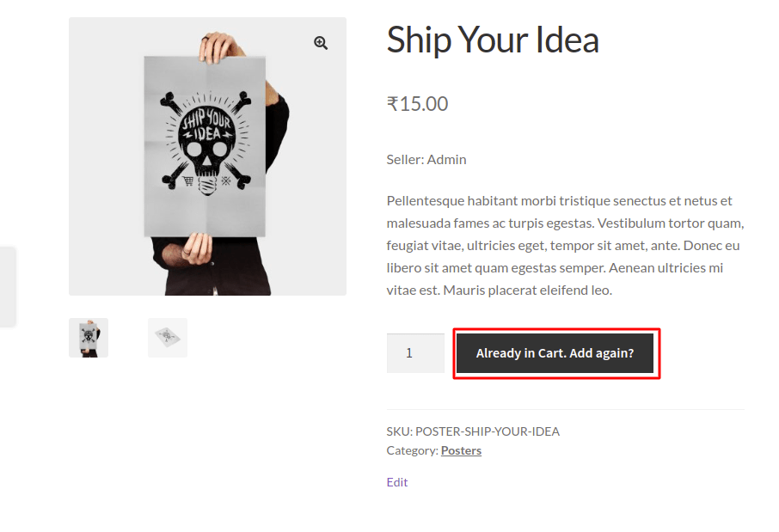This screenshot has width=779, height=532.
Task: Click the 'Ship Your Idea' product title
Action: click(493, 40)
